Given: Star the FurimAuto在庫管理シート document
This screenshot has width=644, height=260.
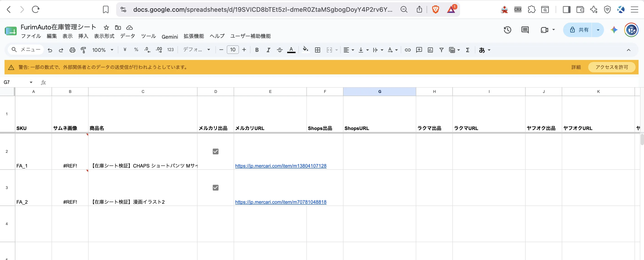Looking at the screenshot, I should click(x=106, y=28).
